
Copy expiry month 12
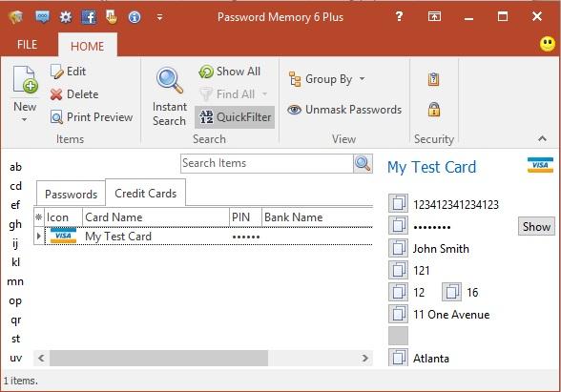pyautogui.click(x=398, y=292)
